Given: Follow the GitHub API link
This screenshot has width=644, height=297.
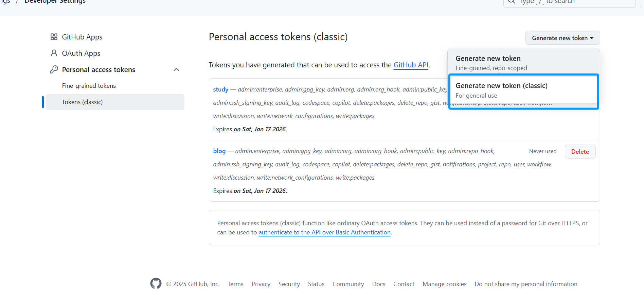Looking at the screenshot, I should [411, 65].
